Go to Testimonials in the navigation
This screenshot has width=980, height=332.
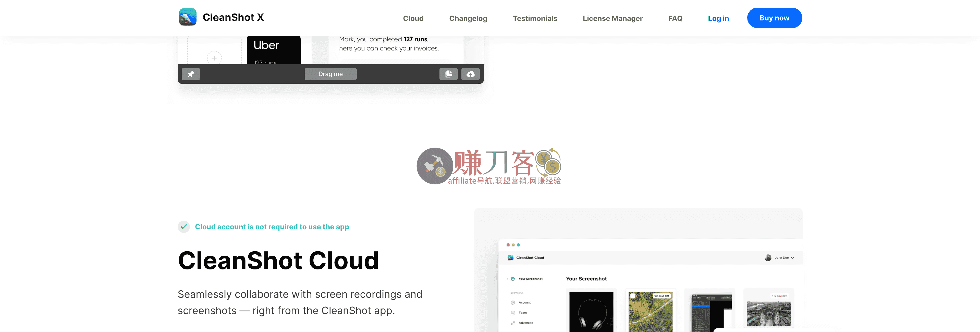point(535,18)
